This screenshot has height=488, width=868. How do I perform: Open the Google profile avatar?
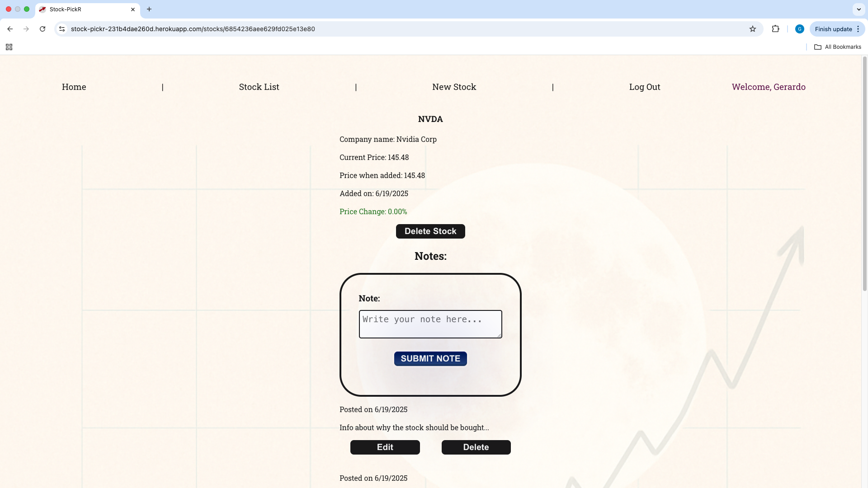tap(799, 29)
